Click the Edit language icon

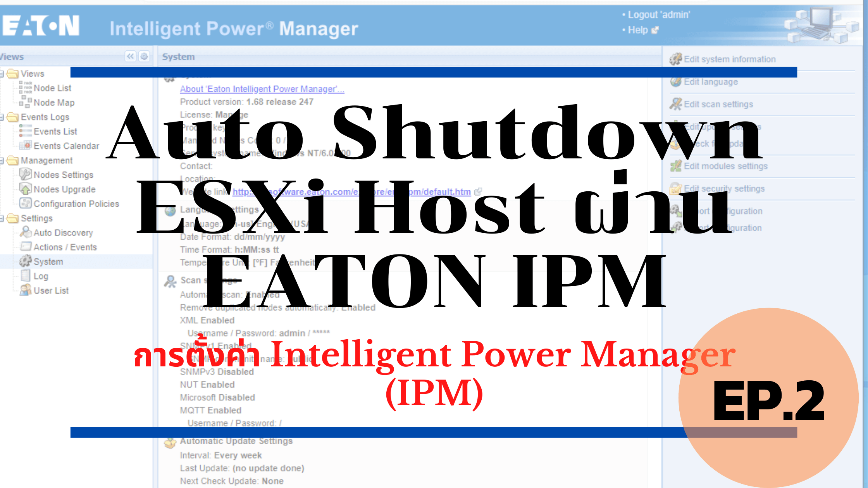click(676, 81)
